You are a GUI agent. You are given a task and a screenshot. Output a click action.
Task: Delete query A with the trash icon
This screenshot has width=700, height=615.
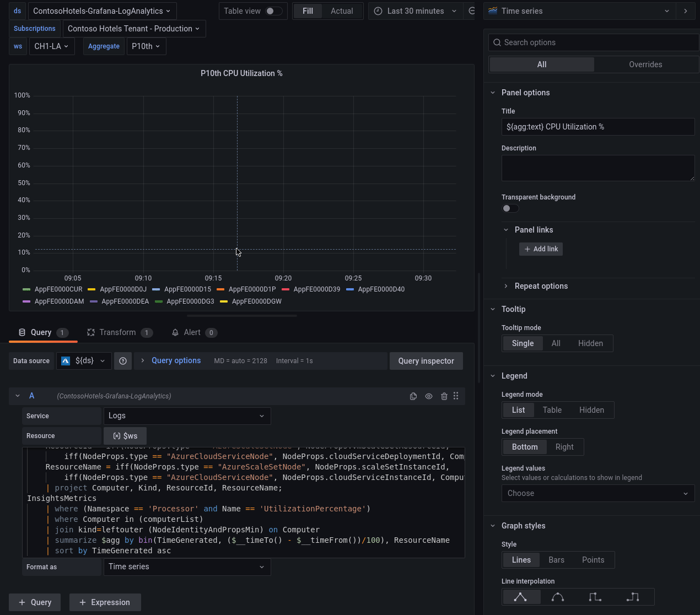point(444,396)
